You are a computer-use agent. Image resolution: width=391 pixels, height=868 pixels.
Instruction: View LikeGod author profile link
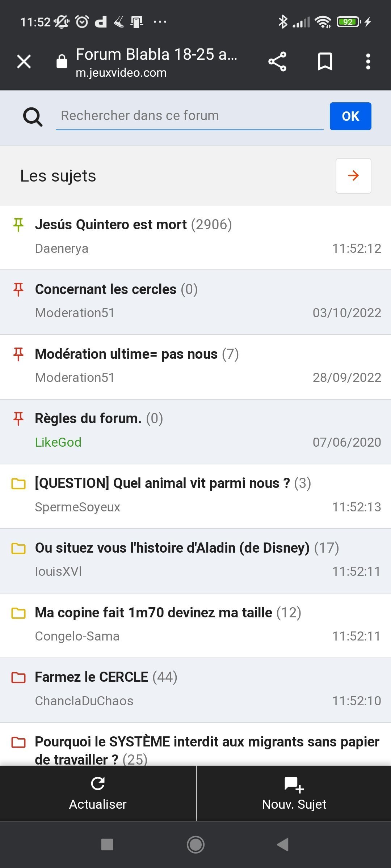tap(58, 442)
